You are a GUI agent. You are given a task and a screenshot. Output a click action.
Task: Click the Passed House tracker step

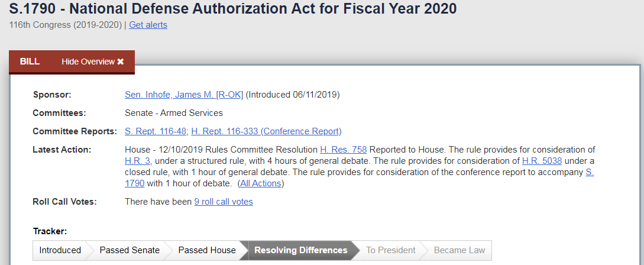207,250
